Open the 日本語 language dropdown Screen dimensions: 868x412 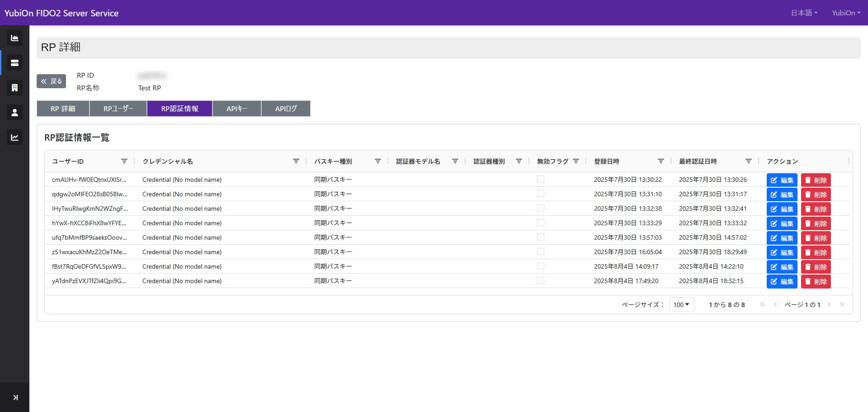[804, 13]
